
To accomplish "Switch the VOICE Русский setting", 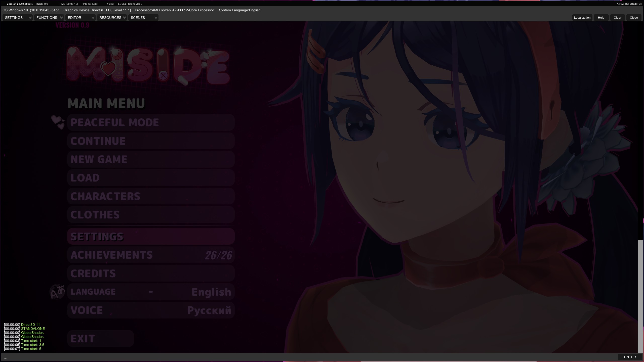I will click(x=151, y=310).
